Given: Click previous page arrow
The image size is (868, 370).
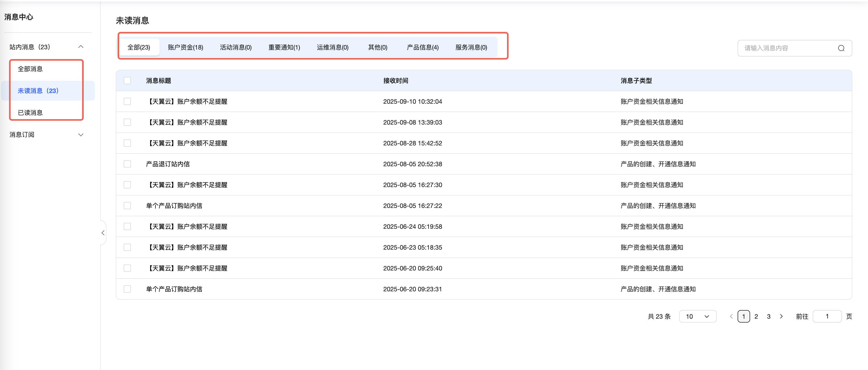Looking at the screenshot, I should coord(731,317).
